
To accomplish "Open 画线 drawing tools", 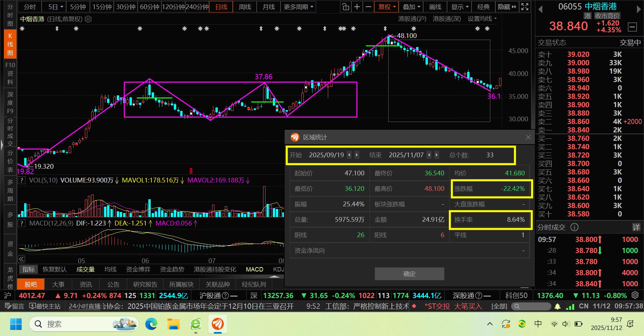I will point(435,7).
